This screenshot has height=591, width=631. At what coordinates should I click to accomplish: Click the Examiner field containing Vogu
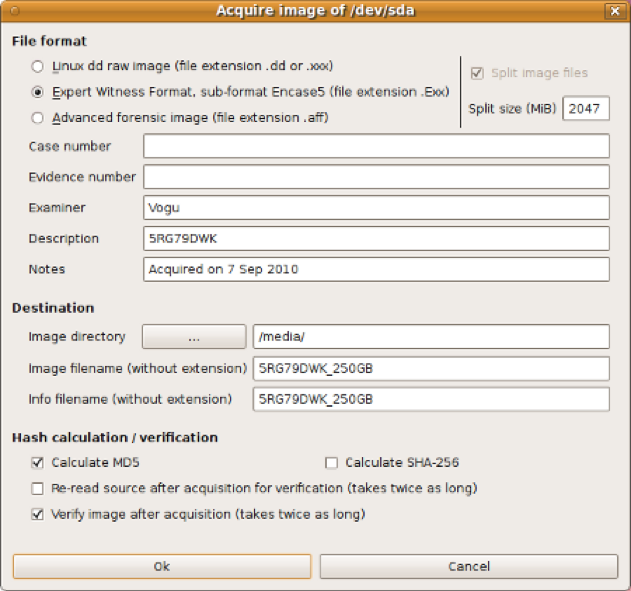pyautogui.click(x=376, y=208)
